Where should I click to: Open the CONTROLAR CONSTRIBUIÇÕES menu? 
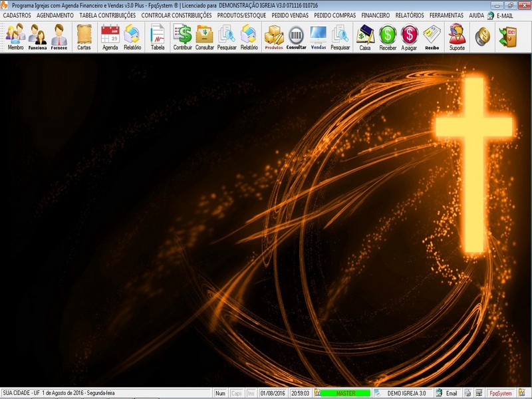(176, 15)
